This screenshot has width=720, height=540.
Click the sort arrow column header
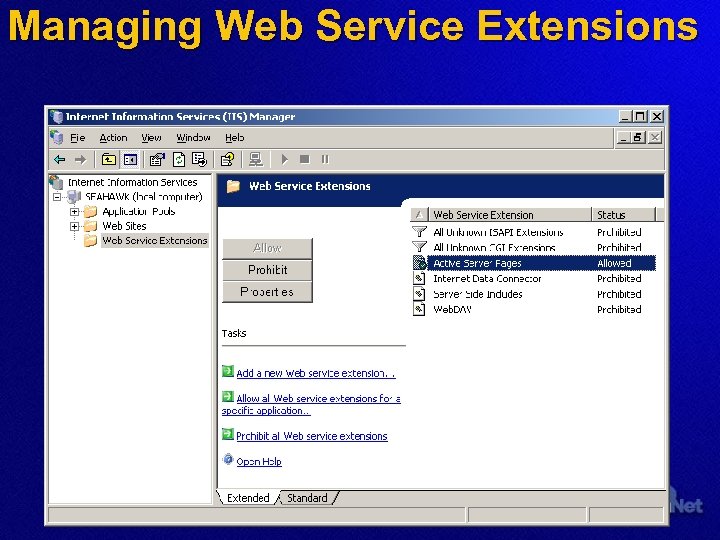click(419, 214)
